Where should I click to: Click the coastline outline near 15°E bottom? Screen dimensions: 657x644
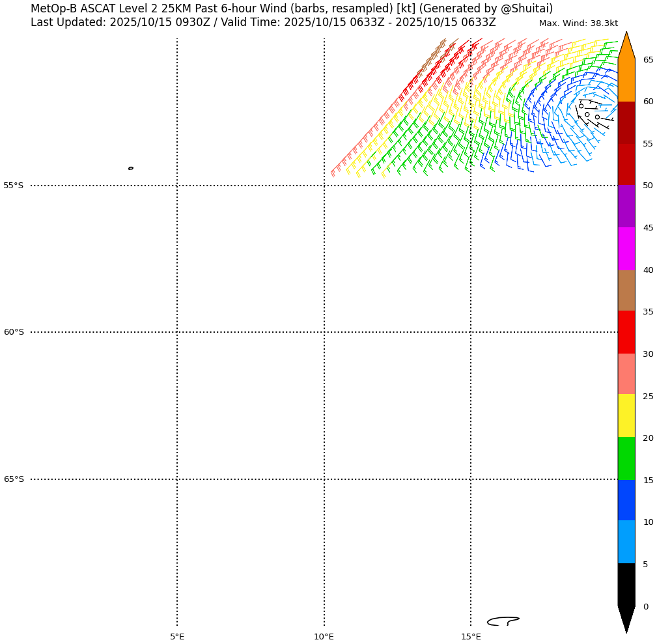(x=502, y=621)
